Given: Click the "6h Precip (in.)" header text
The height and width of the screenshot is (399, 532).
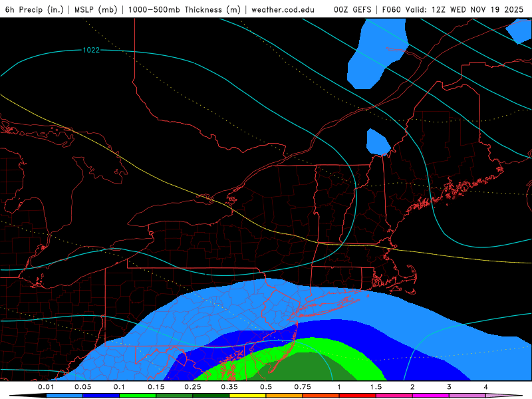Looking at the screenshot, I should [35, 9].
